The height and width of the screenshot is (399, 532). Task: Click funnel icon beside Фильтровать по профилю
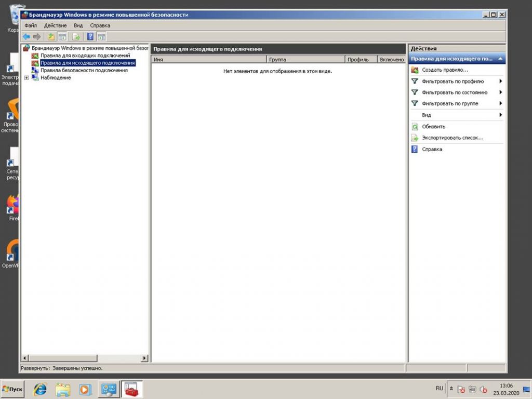pos(415,81)
